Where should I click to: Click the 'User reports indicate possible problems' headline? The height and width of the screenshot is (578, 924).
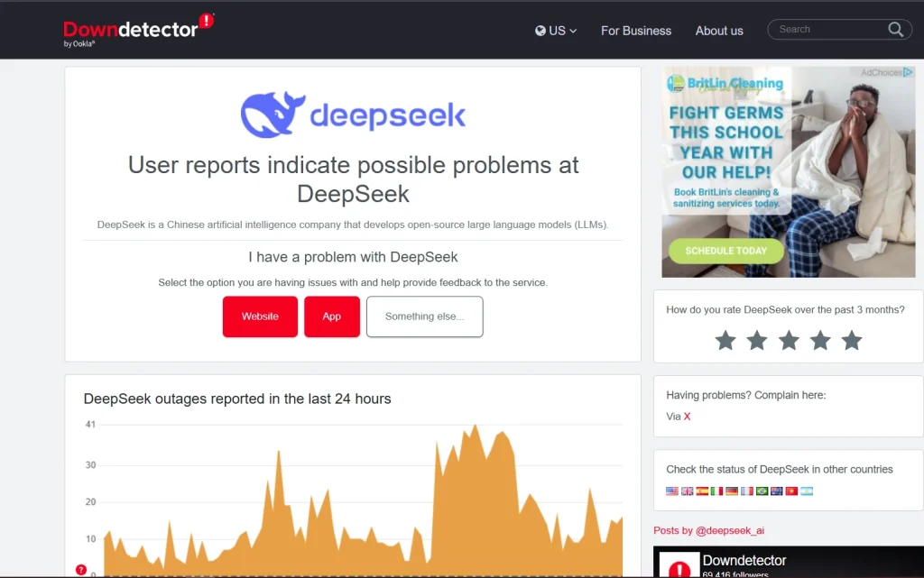[x=353, y=179]
